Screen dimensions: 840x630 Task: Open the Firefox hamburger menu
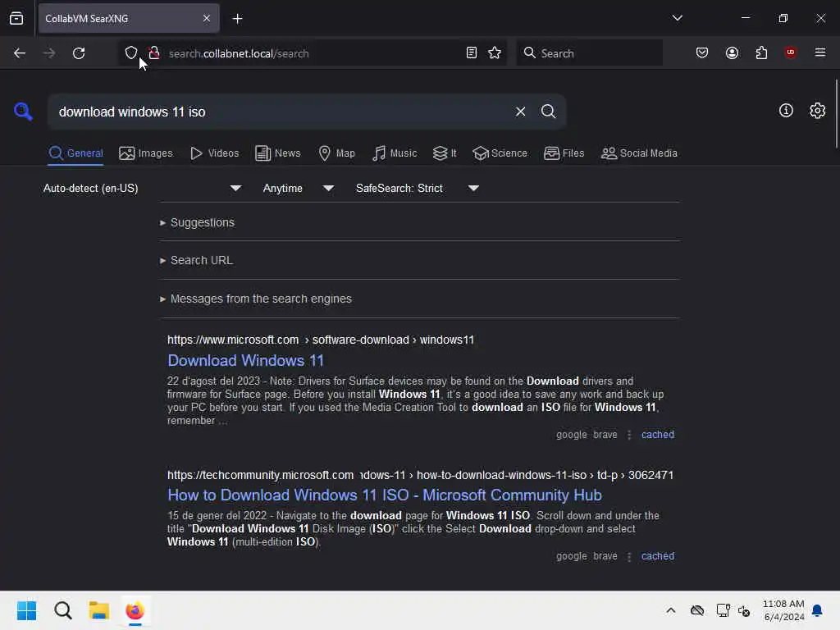[x=820, y=52]
